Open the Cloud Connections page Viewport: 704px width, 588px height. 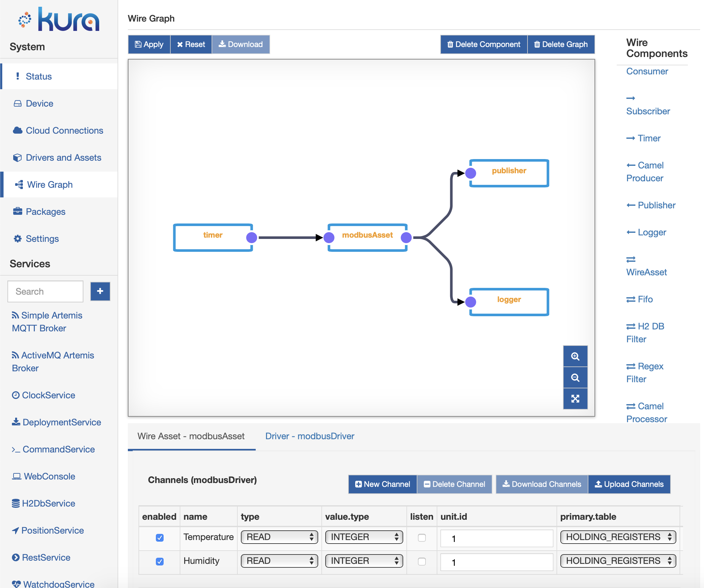click(58, 130)
